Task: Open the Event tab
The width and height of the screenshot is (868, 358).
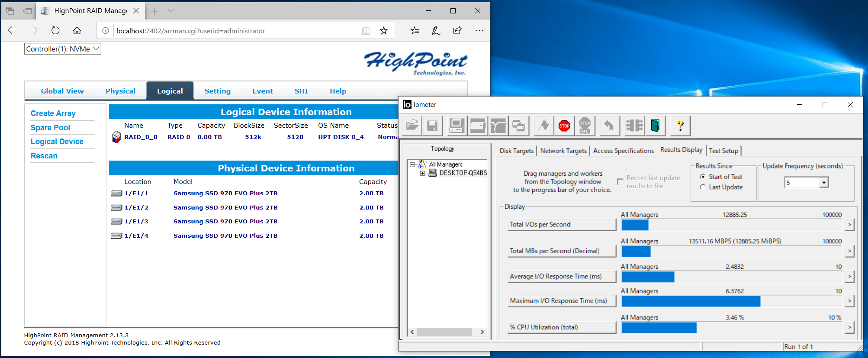Action: [263, 91]
